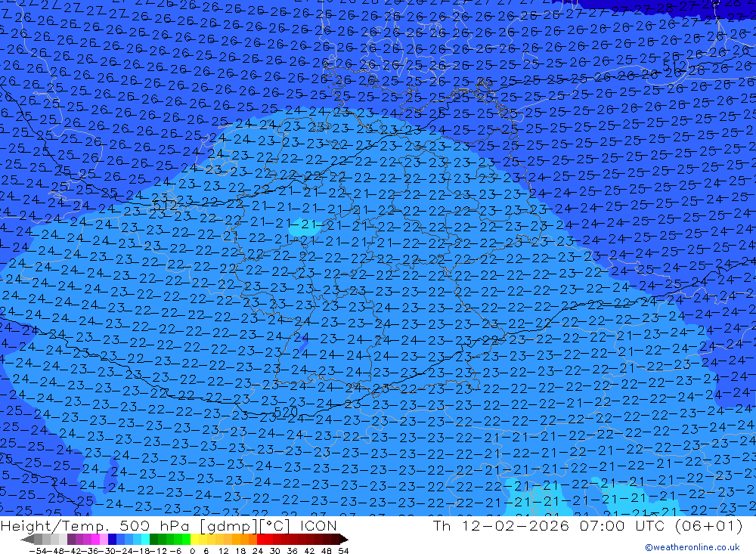
Task: Click the '36' legend scale value
Action: [292, 551]
